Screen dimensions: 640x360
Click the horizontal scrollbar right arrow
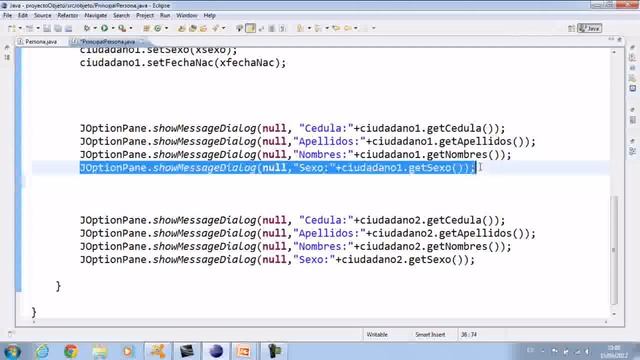coord(606,322)
